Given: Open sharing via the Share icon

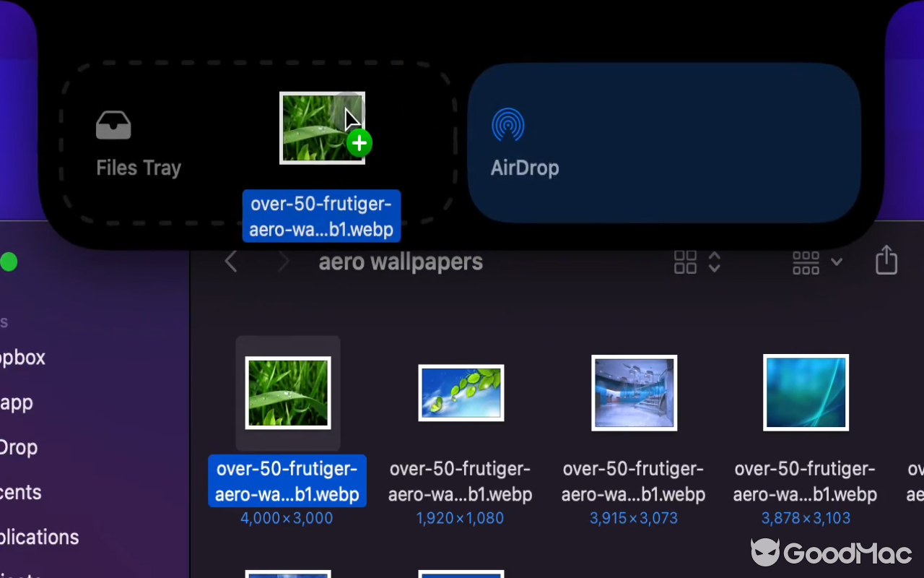Looking at the screenshot, I should 886,261.
